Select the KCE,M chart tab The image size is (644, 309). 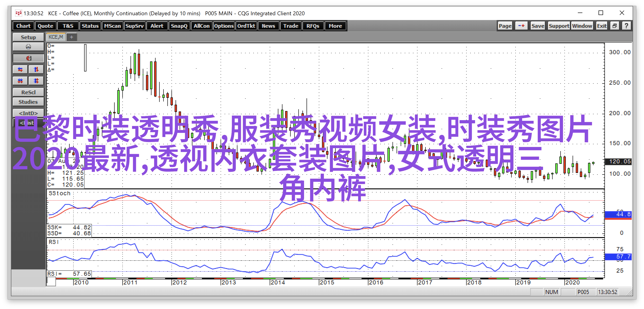[x=56, y=37]
